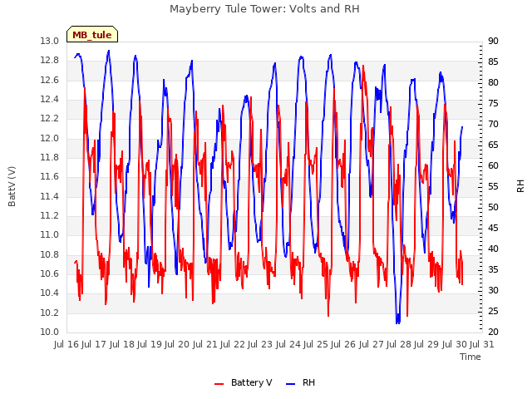Click the 20 right axis tick label
Image resolution: width=532 pixels, height=399 pixels.
click(493, 332)
